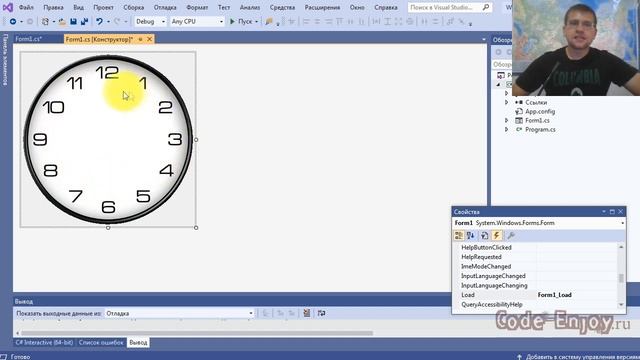The image size is (640, 360).
Task: Open the undo history dropdown arrow
Action: coord(108,21)
